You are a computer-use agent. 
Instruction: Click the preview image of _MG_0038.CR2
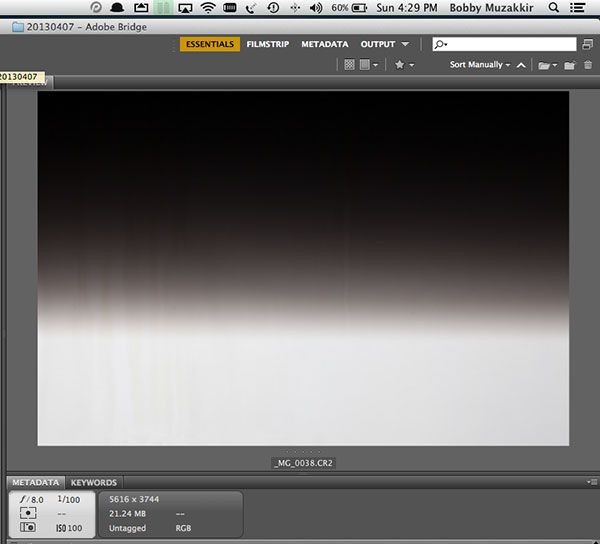303,268
